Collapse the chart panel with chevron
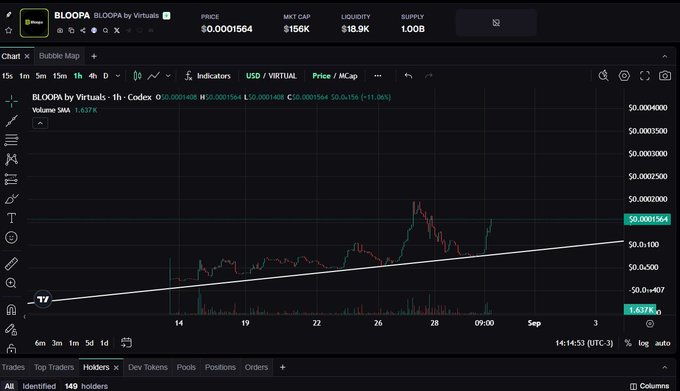 (x=665, y=56)
